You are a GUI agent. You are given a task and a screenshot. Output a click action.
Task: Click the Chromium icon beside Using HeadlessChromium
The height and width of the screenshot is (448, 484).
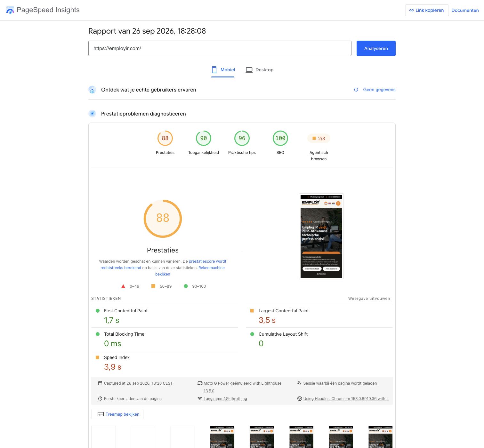click(300, 399)
